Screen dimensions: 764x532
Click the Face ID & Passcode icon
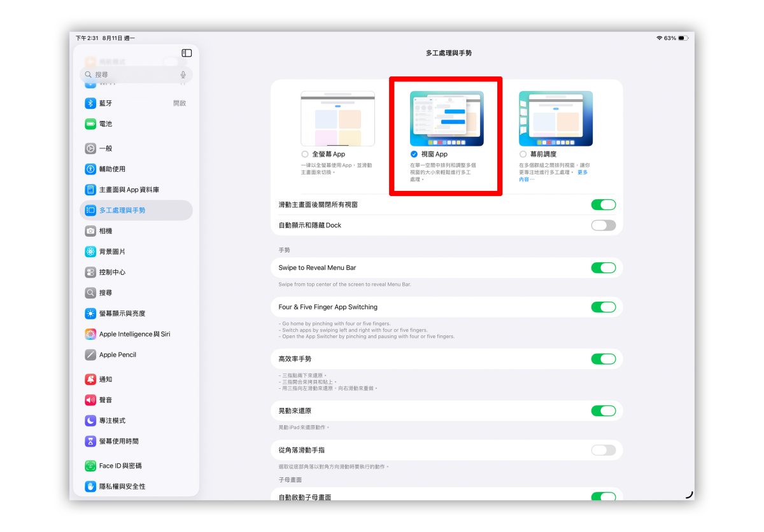click(x=90, y=466)
